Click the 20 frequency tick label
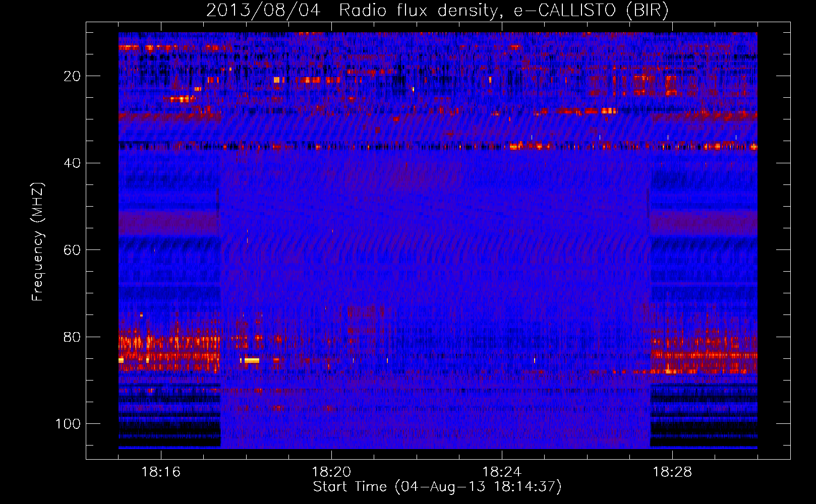816x504 pixels. 72,76
